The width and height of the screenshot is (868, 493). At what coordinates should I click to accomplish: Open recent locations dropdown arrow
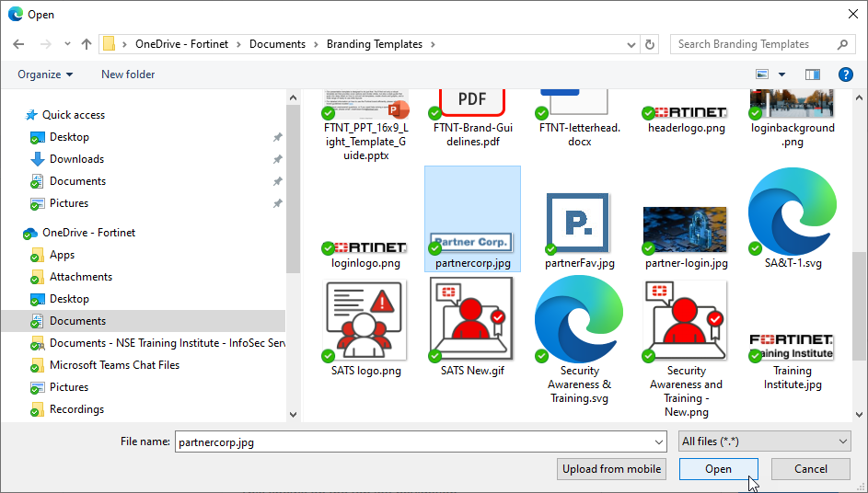pyautogui.click(x=67, y=44)
